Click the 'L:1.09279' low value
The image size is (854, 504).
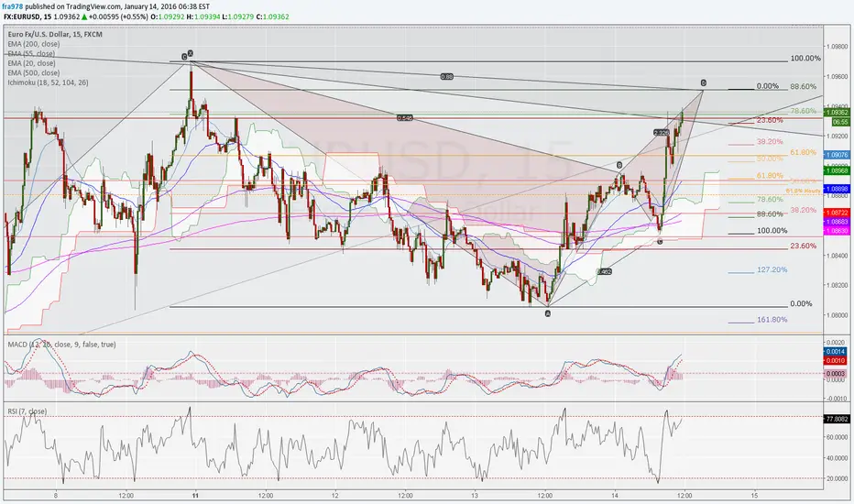tap(238, 16)
